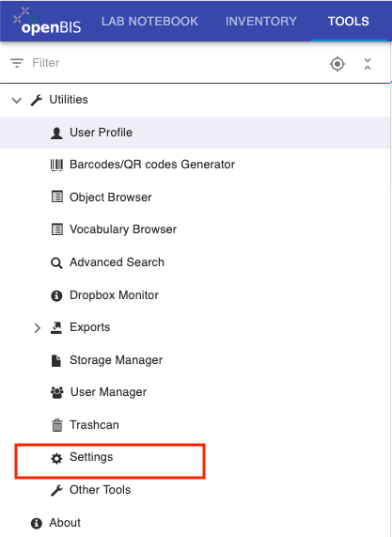Viewport: 392px width, 537px height.
Task: Select the Tools tab
Action: tap(349, 22)
